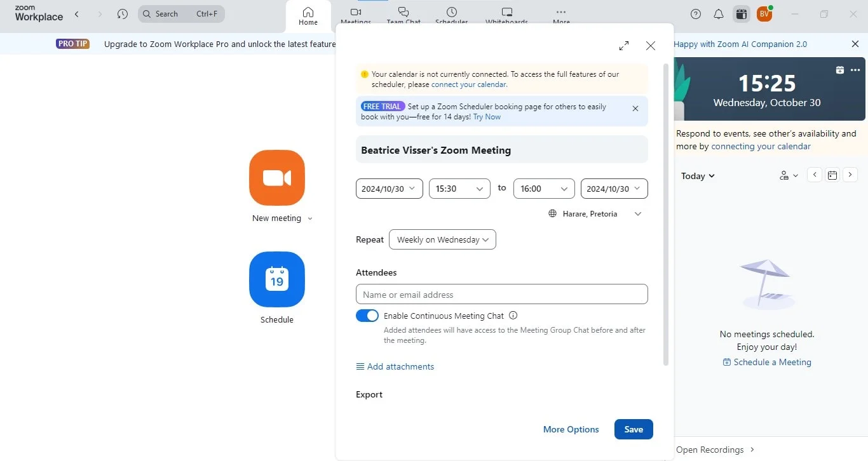This screenshot has height=461, width=868.
Task: Switch to the Home tab
Action: click(x=308, y=17)
